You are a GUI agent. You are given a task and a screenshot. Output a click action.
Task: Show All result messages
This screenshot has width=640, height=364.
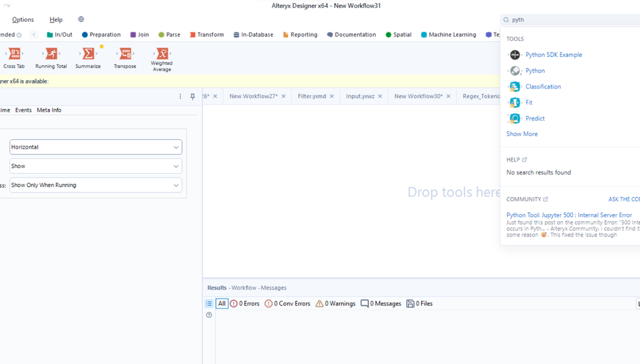coord(222,304)
